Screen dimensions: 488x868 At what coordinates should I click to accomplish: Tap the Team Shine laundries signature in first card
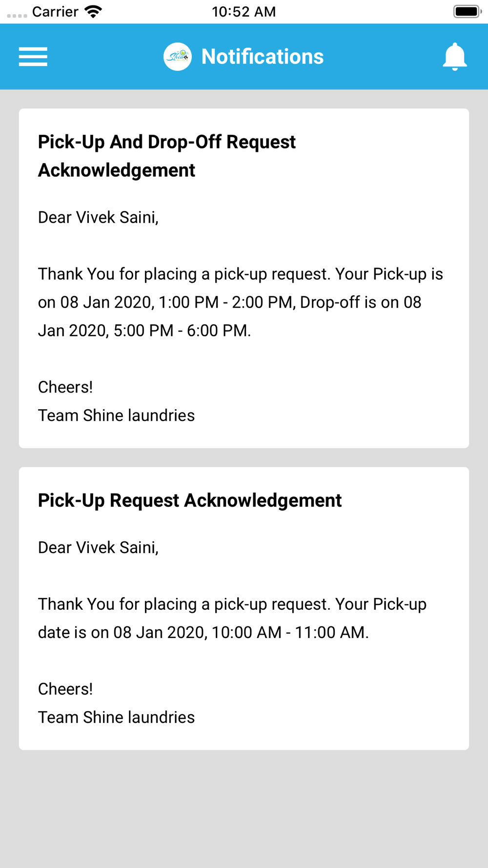(x=116, y=415)
